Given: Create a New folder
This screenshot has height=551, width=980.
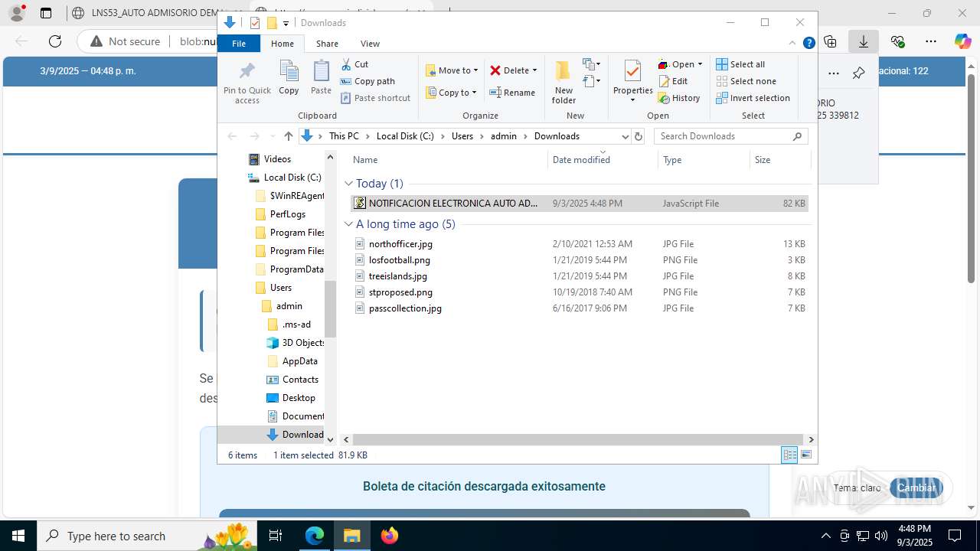Looking at the screenshot, I should point(563,83).
